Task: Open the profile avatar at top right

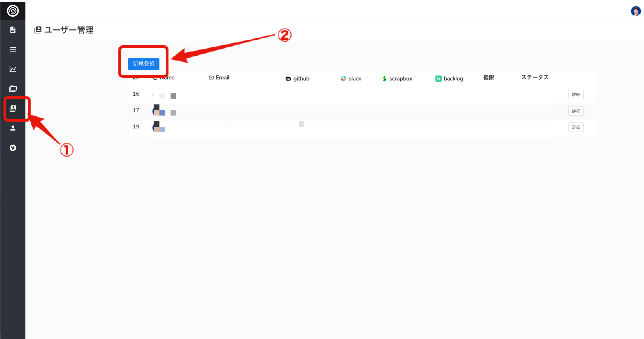Action: [636, 11]
